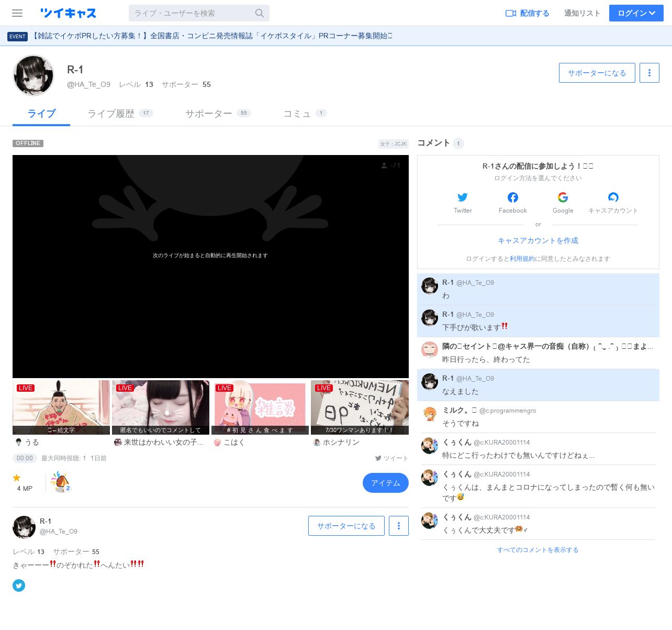This screenshot has height=630, width=672.
Task: Click the party popper item icon
Action: click(x=60, y=482)
